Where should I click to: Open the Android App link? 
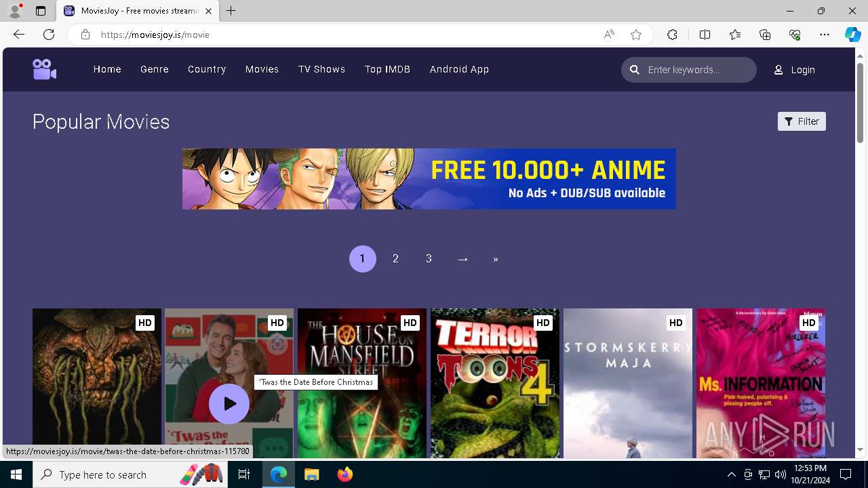point(459,69)
